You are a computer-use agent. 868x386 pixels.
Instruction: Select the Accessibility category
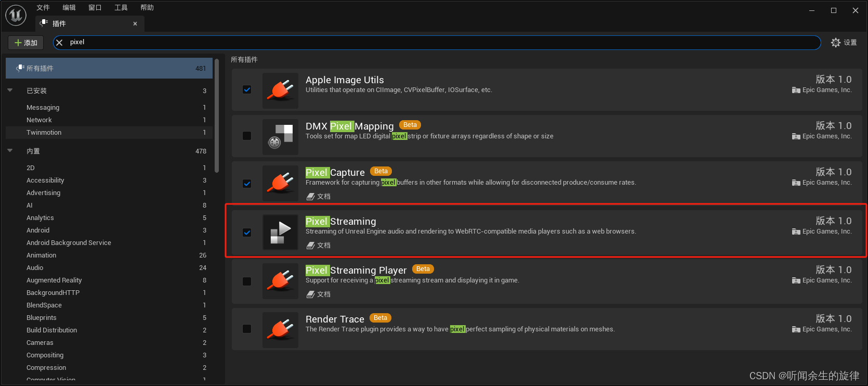[109, 180]
